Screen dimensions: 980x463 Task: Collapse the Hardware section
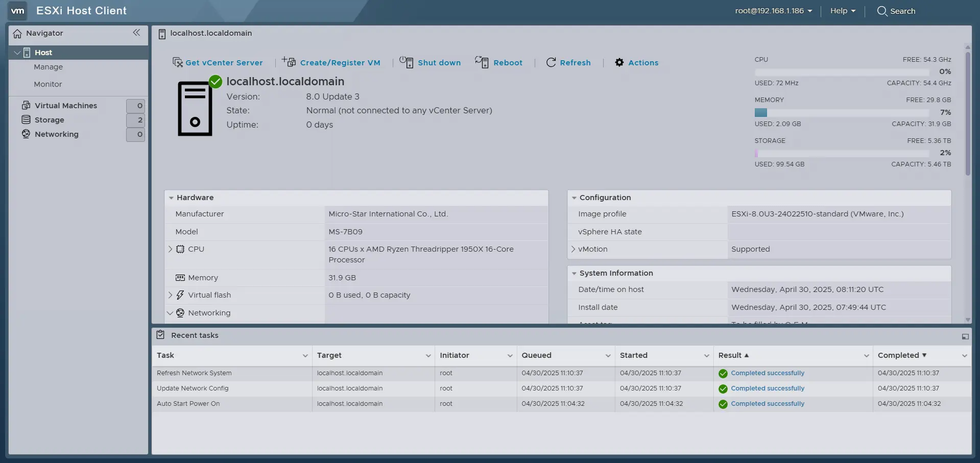(171, 198)
